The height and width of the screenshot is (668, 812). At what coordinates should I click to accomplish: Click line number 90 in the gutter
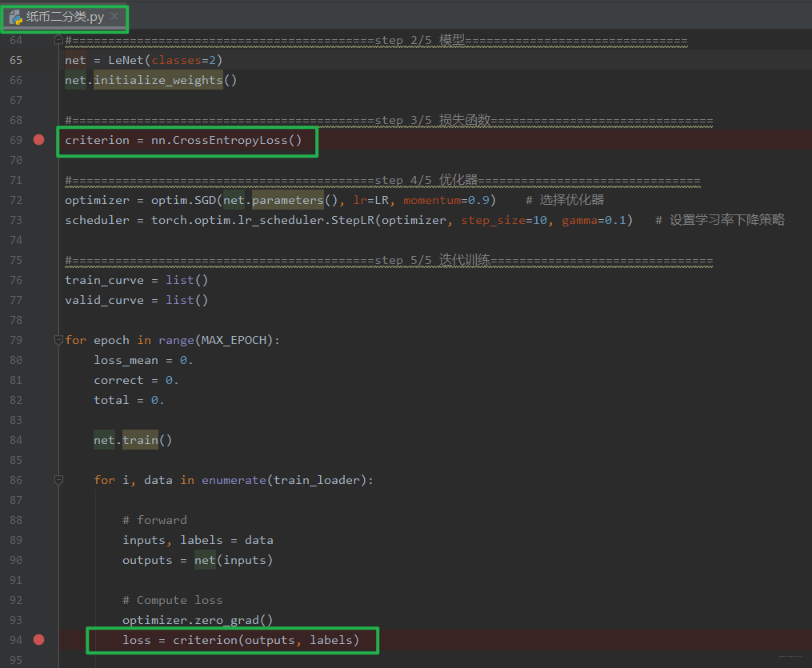tap(16, 560)
